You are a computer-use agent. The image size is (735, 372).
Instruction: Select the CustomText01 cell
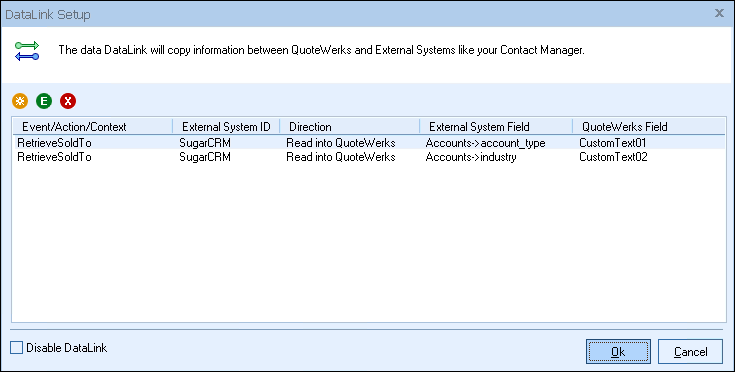[613, 142]
